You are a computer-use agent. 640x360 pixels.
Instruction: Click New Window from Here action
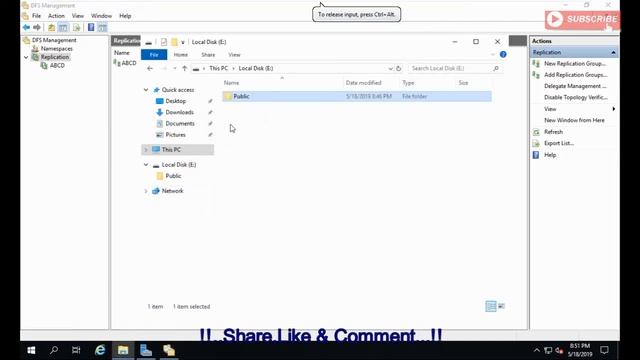[574, 120]
